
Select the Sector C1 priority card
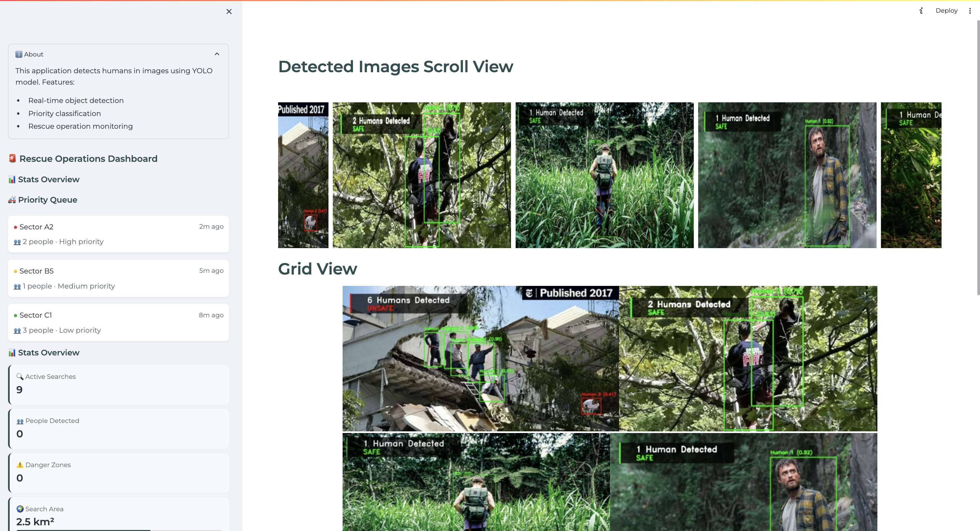118,322
